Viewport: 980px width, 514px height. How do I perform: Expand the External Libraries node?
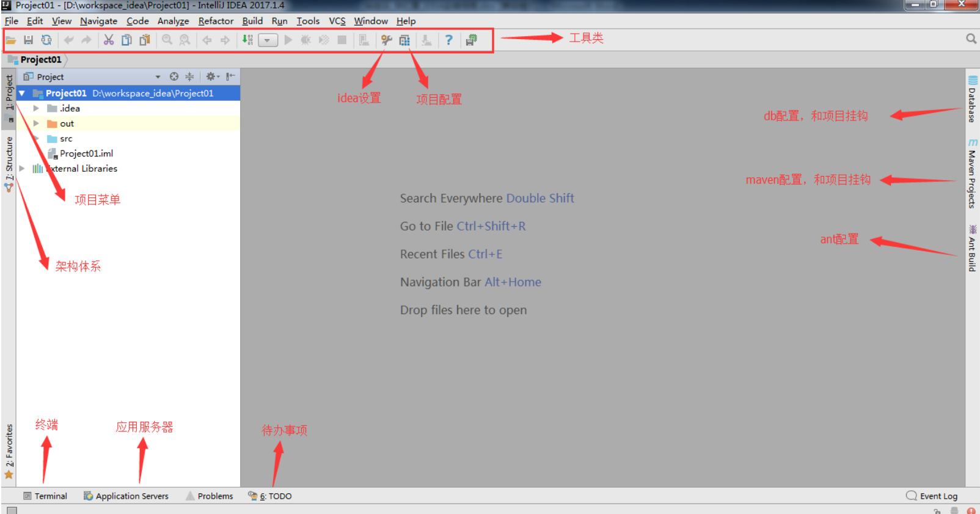(22, 168)
